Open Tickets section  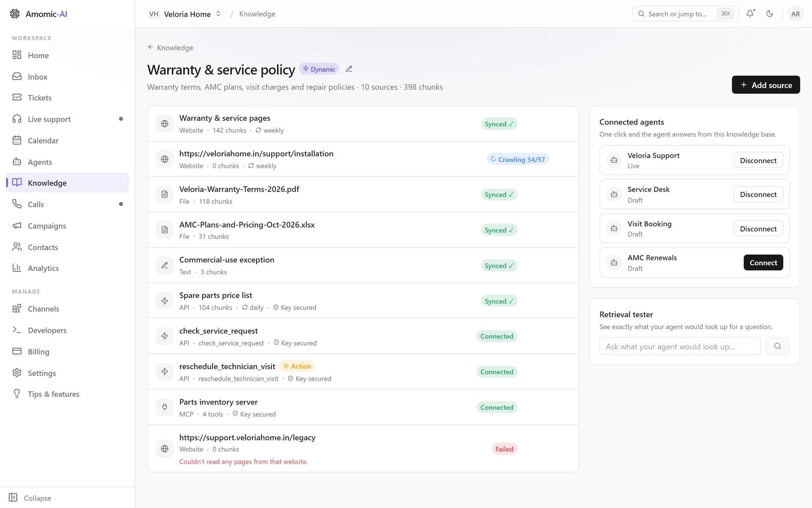[68, 98]
